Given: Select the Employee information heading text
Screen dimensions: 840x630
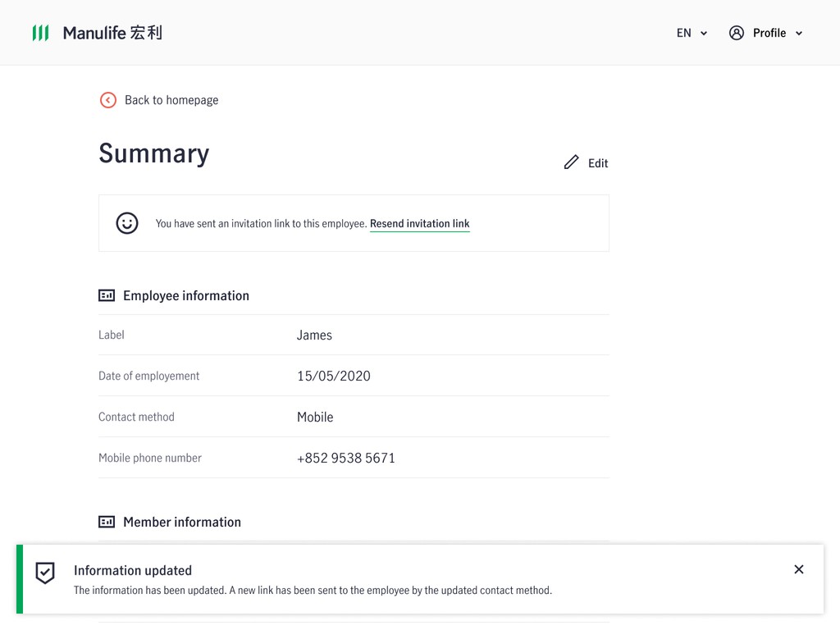Looking at the screenshot, I should point(186,295).
